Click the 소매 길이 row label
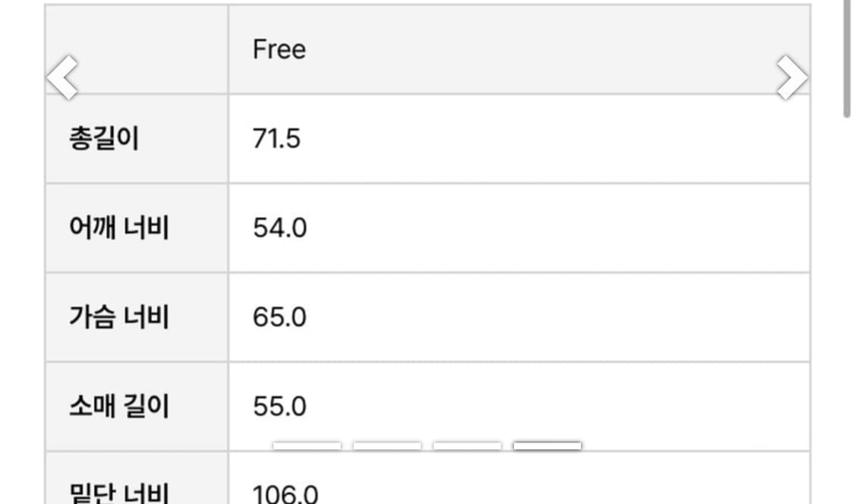 point(118,406)
